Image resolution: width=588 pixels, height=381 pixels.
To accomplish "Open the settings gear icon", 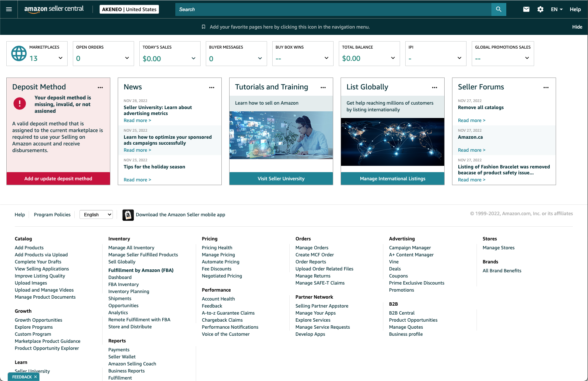I will [540, 9].
